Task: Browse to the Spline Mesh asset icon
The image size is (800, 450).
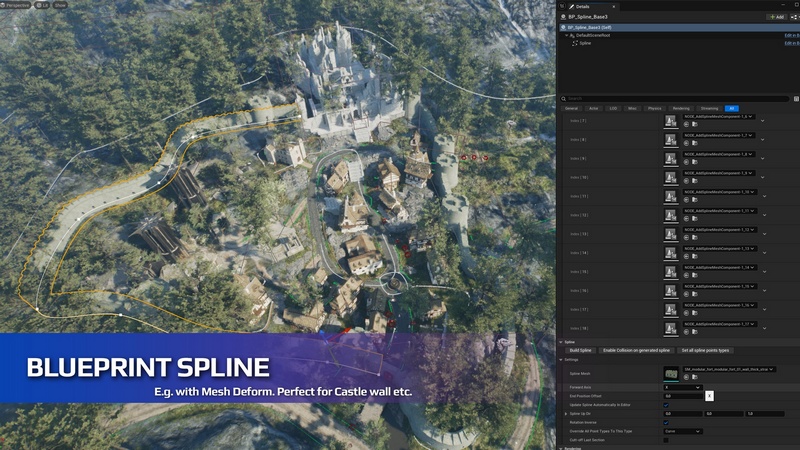Action: (694, 378)
